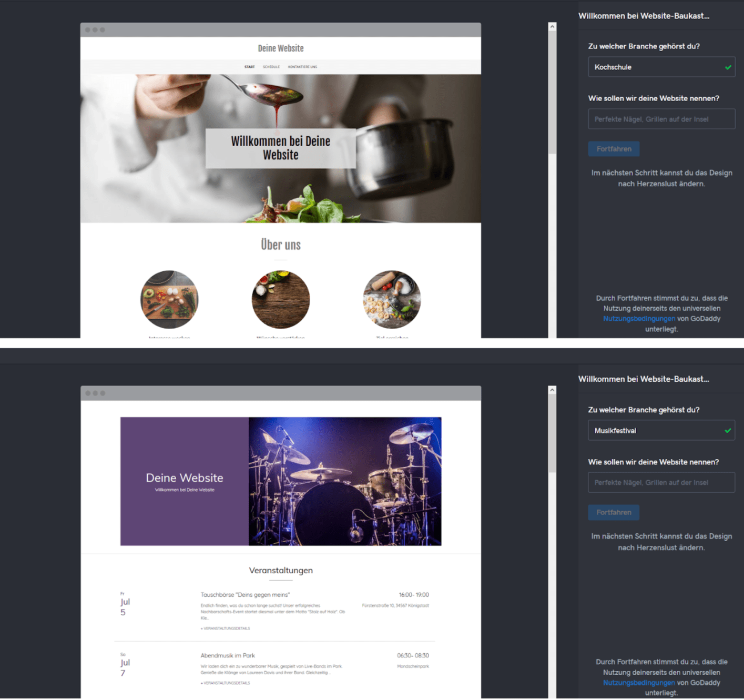
Task: Click Fortfahren button in Musikfestival panel
Action: [614, 512]
